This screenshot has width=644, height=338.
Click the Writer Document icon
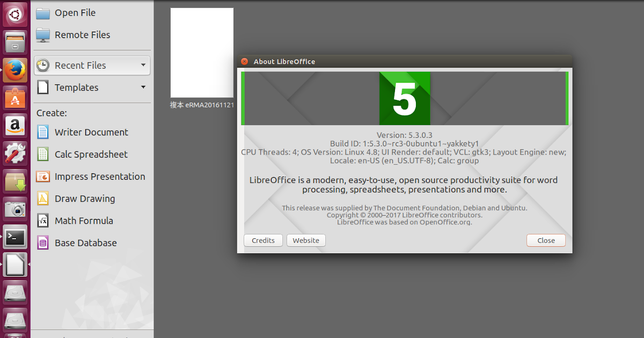(43, 133)
